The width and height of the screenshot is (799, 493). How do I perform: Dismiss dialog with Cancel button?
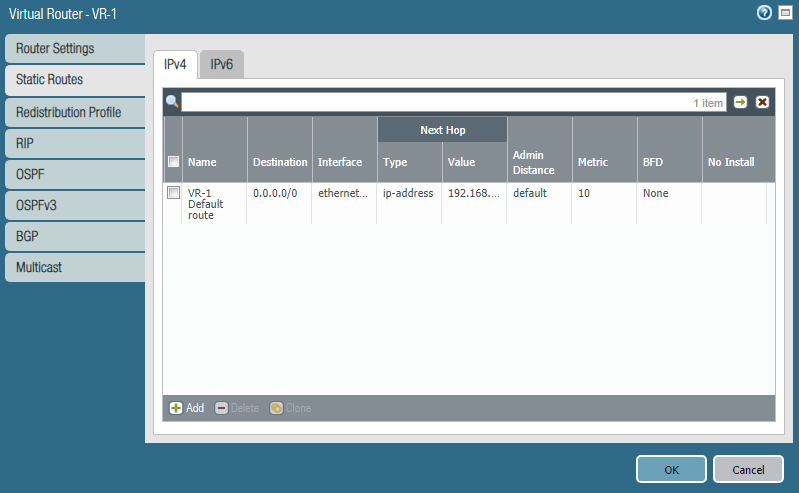pos(748,469)
